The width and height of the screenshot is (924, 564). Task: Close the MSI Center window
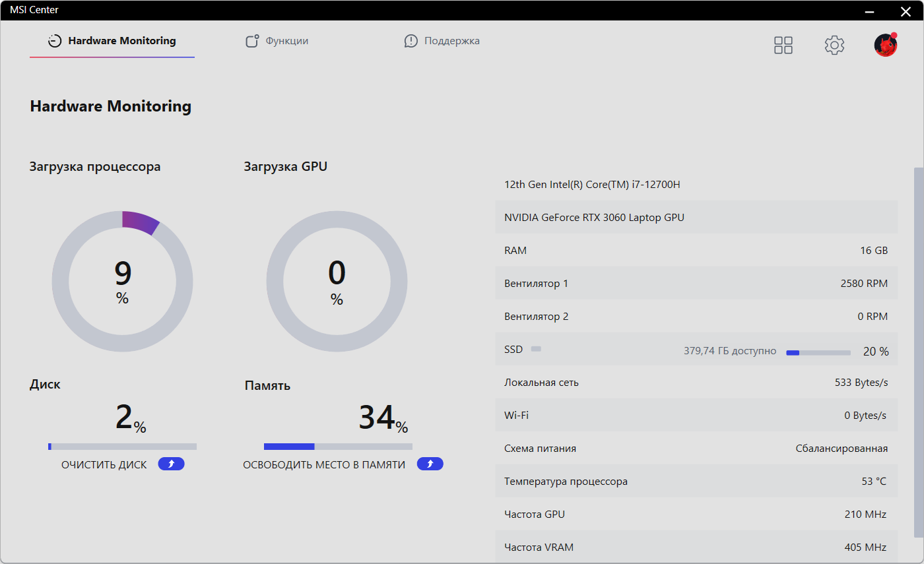tap(906, 11)
